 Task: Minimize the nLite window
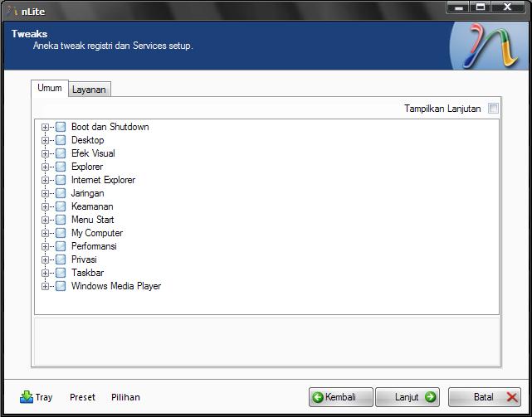click(x=458, y=7)
